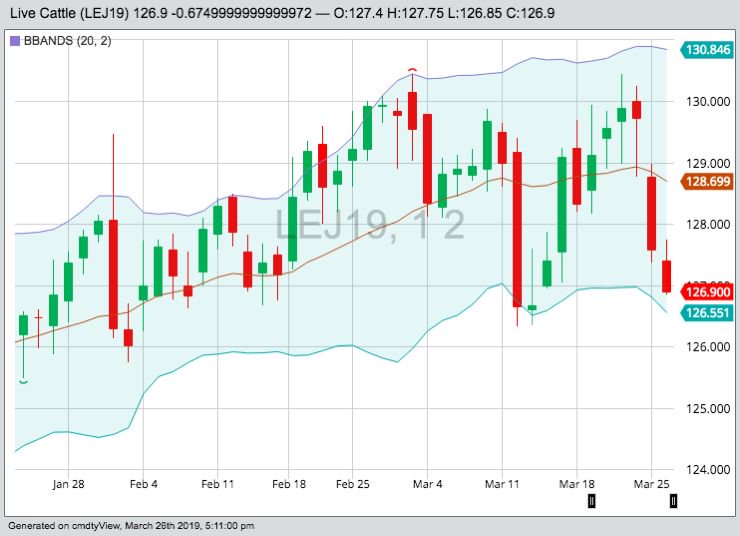Click the Feb 25 date axis label
The image size is (740, 536).
[x=353, y=484]
